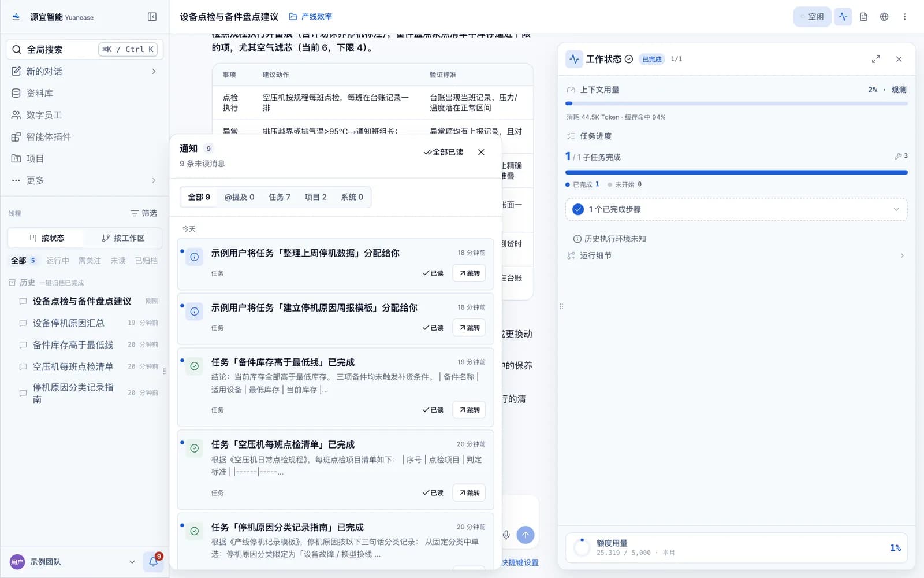Expand the 工作状态 panel to fullscreen
The height and width of the screenshot is (578, 924).
click(x=875, y=59)
